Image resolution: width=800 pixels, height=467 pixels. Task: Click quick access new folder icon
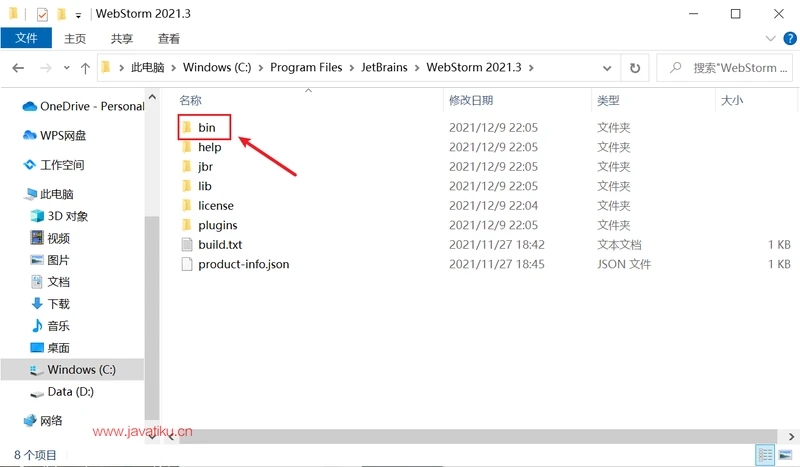tap(61, 14)
